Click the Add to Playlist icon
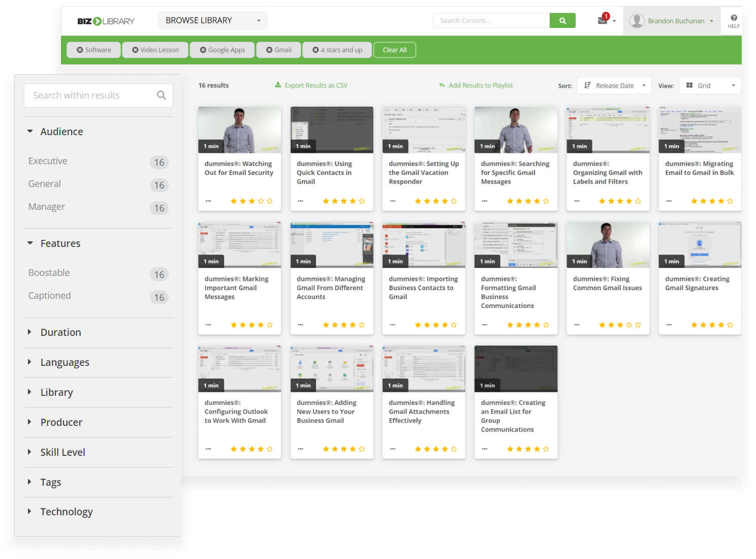The height and width of the screenshot is (559, 756). click(442, 85)
